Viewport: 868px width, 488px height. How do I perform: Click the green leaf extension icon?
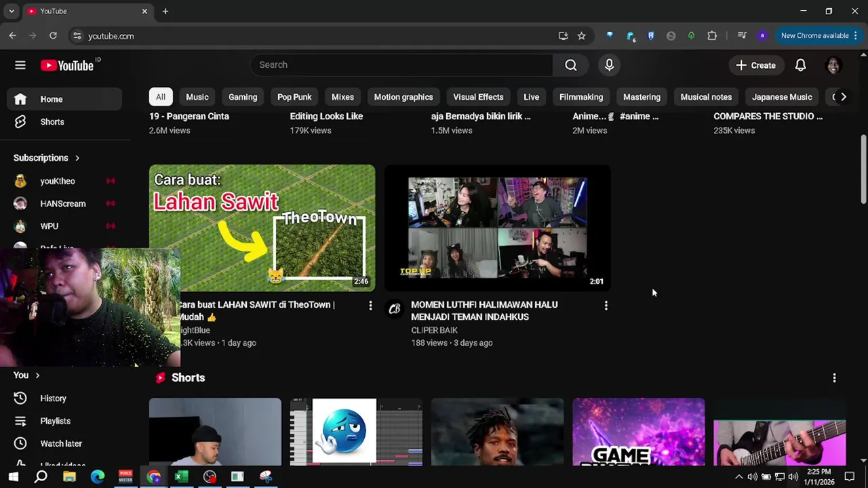pos(691,36)
